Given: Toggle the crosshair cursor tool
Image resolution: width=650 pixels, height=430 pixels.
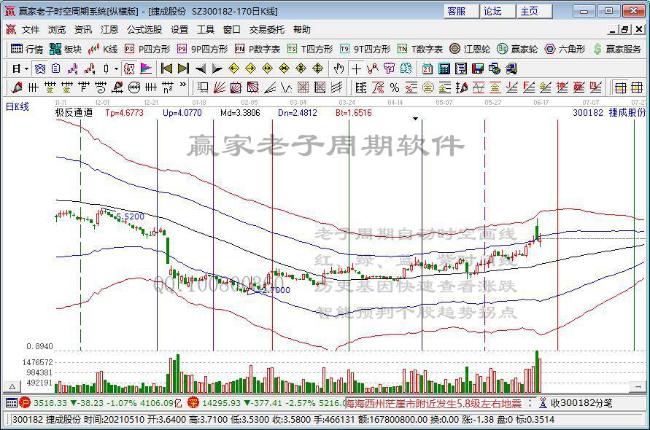Looking at the screenshot, I should [x=356, y=69].
